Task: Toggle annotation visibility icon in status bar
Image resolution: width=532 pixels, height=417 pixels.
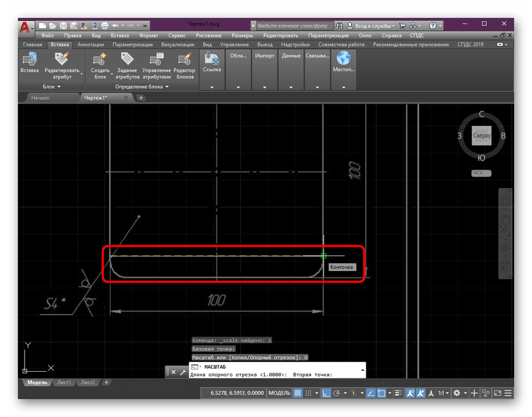Action: 410,393
